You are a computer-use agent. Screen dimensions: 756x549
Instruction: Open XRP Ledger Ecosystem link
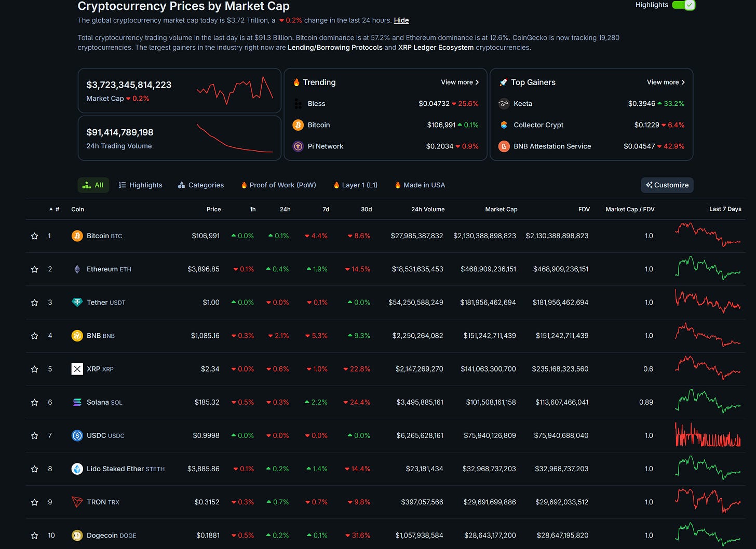click(x=436, y=47)
